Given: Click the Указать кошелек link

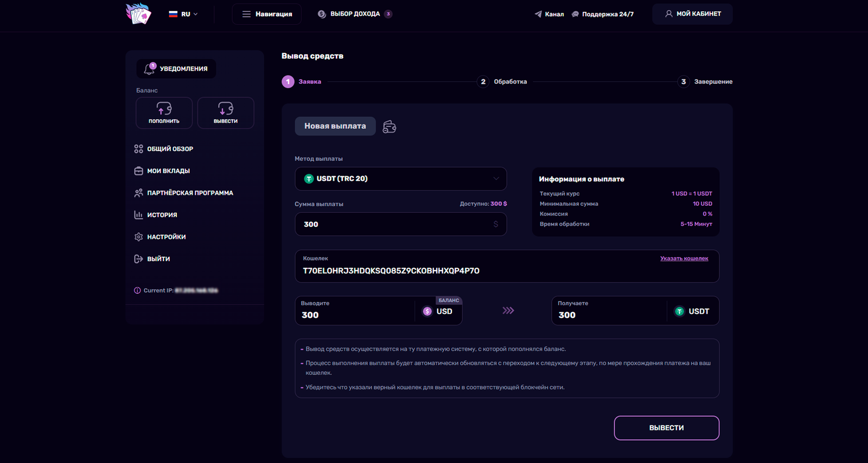Looking at the screenshot, I should (684, 258).
